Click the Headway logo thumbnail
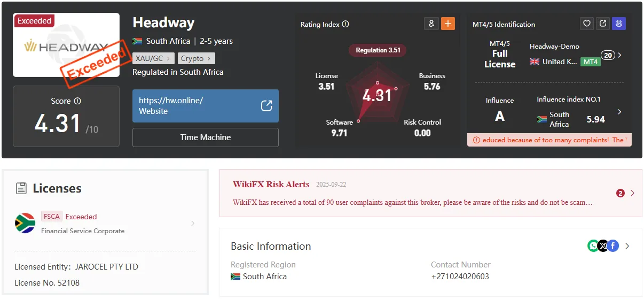 (66, 45)
